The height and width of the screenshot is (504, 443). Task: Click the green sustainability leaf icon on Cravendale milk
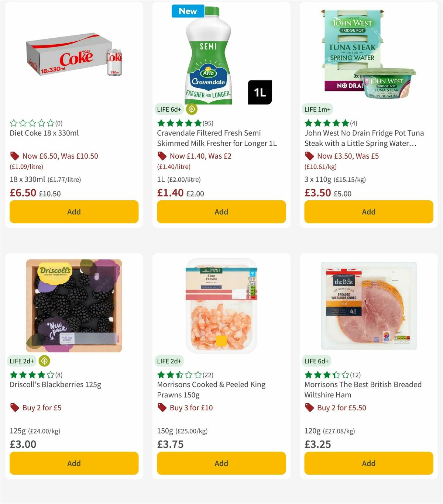191,109
